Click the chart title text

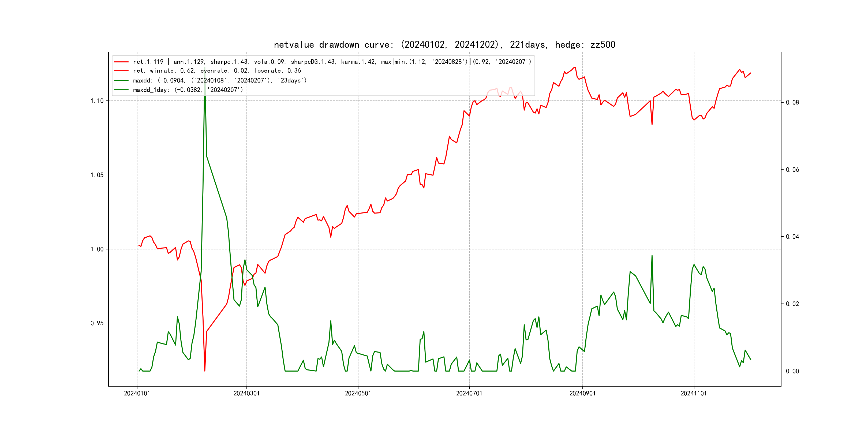[444, 44]
